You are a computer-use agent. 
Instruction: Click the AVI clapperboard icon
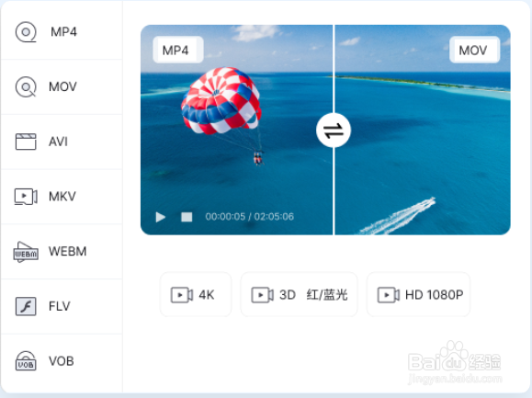[26, 142]
